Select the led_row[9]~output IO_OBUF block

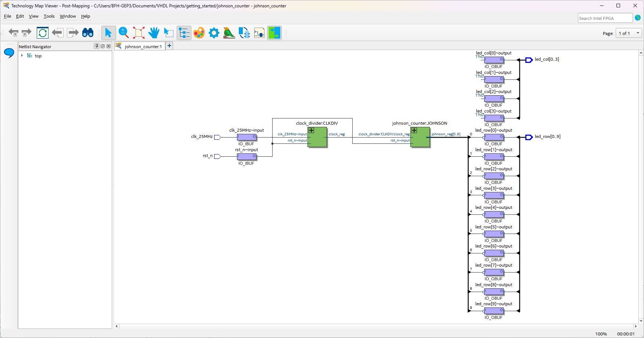494,311
